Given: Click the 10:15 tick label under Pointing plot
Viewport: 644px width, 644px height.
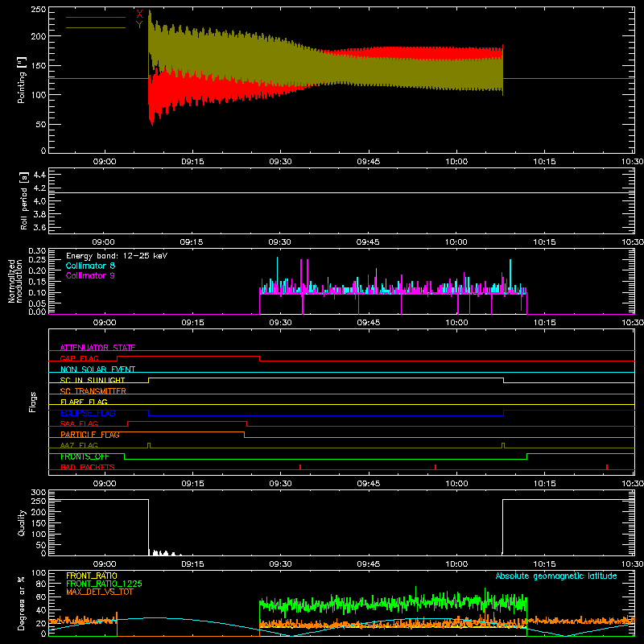Looking at the screenshot, I should pyautogui.click(x=545, y=162).
